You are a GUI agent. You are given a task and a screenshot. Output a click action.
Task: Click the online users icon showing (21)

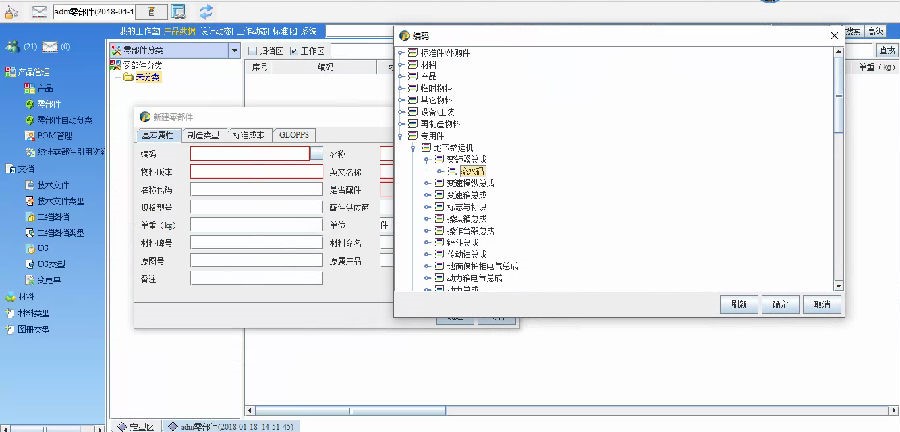pos(20,47)
